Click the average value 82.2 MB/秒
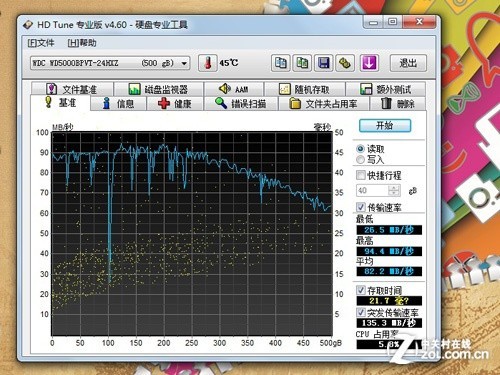This screenshot has height=375, width=500. pos(389,271)
